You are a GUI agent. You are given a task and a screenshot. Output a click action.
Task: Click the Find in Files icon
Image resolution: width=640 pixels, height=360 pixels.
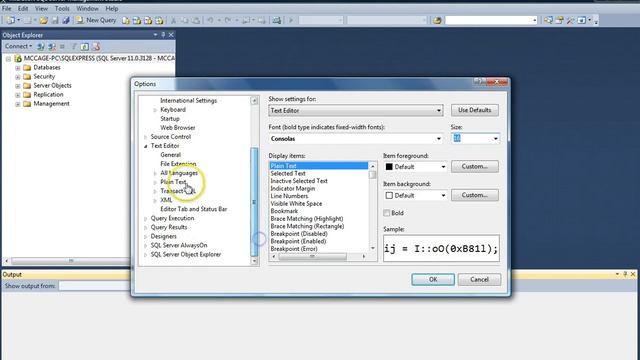(437, 20)
